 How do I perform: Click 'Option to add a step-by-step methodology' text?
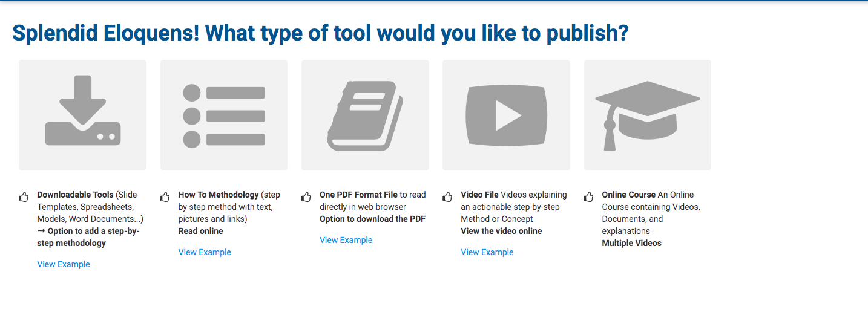[88, 237]
